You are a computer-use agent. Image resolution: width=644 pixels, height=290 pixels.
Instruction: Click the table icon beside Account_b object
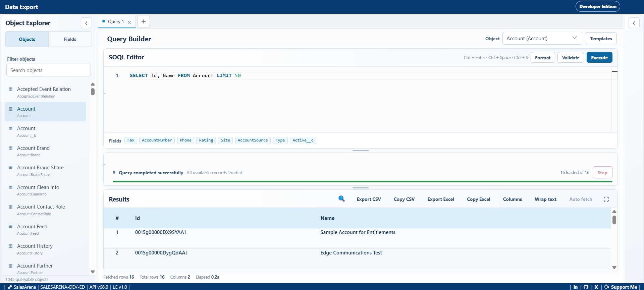[10, 128]
